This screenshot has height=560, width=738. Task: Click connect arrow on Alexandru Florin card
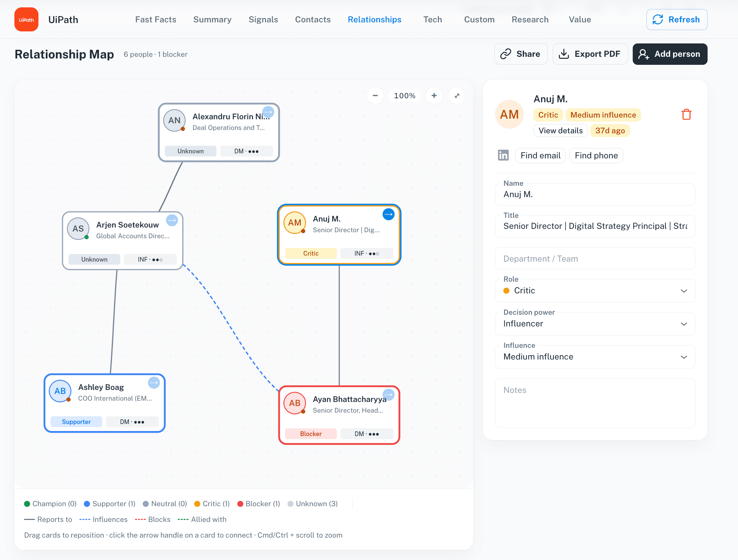tap(268, 112)
